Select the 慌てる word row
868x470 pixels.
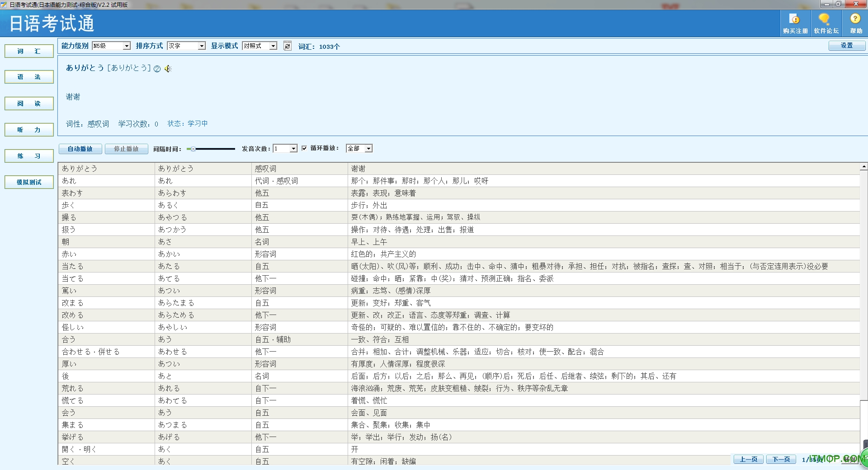pos(459,400)
